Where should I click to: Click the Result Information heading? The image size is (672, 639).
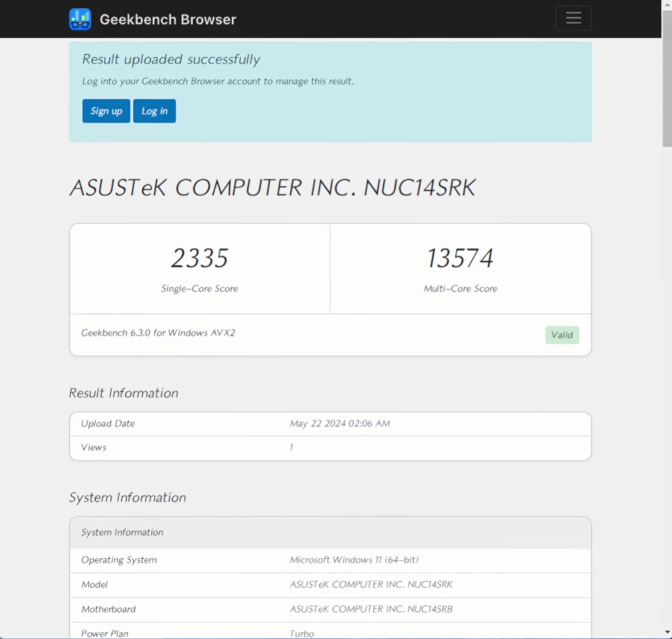(123, 393)
